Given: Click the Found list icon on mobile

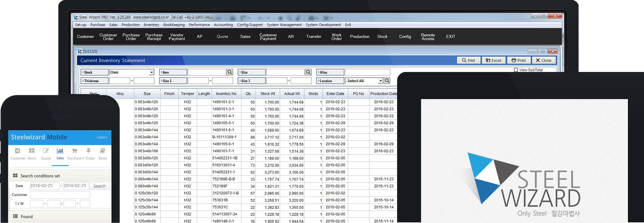Looking at the screenshot, I should point(15,216).
